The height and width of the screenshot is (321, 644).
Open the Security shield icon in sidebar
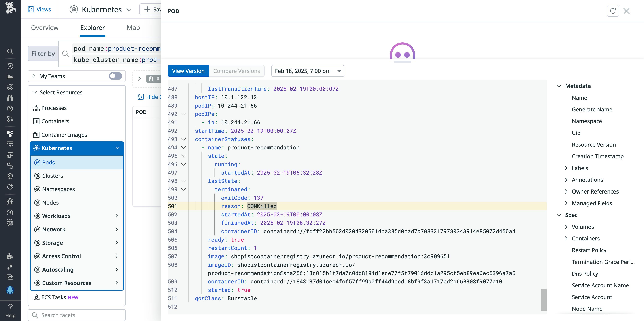click(x=10, y=176)
